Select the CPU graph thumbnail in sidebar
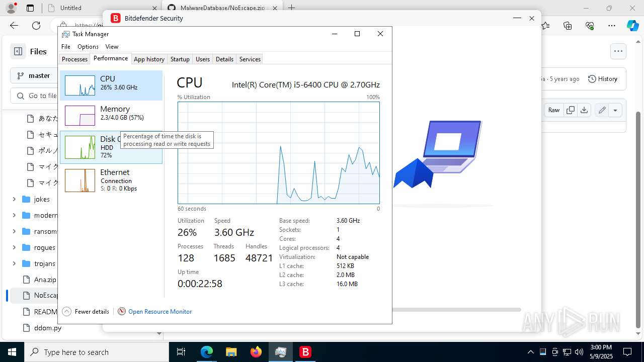Viewport: 644px width, 362px height. click(80, 85)
